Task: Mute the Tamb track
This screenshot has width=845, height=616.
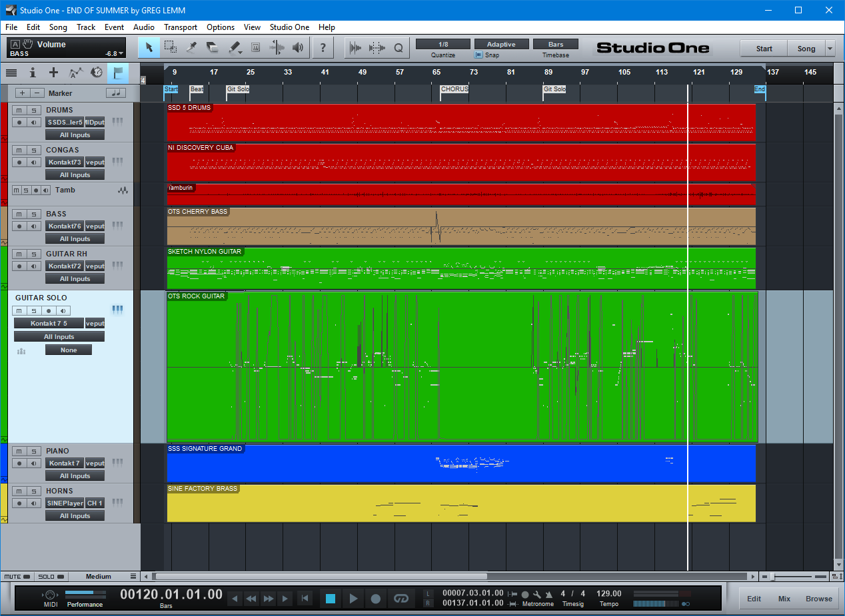Action: 17,190
